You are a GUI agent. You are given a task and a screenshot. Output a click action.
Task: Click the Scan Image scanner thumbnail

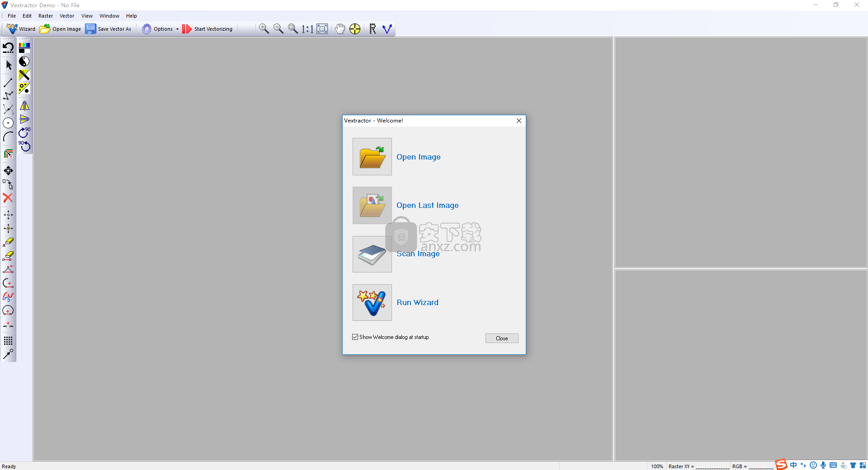372,254
